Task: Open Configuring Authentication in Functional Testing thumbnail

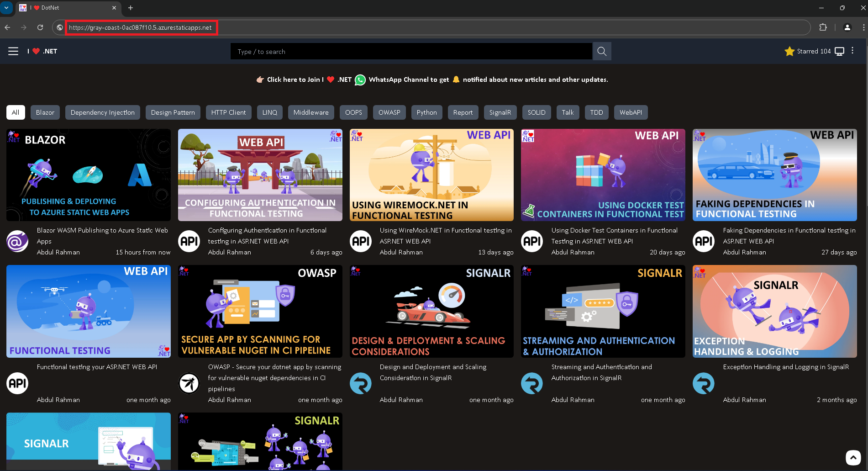Action: (260, 175)
